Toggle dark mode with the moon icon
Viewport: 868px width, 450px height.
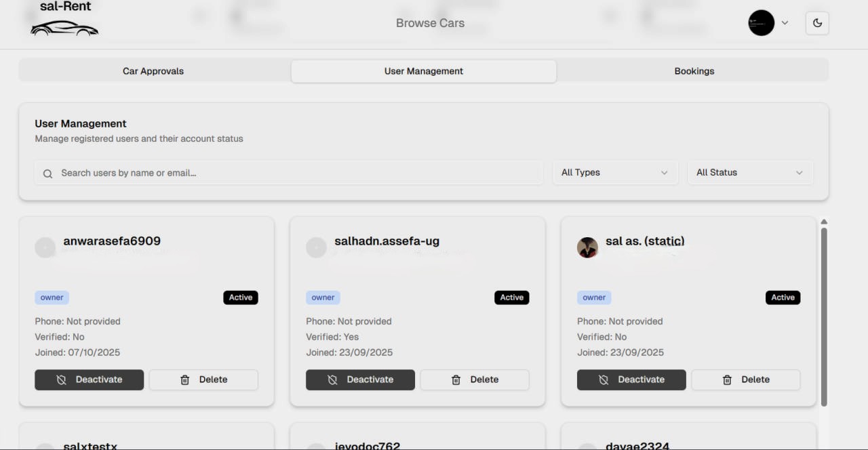[x=816, y=22]
